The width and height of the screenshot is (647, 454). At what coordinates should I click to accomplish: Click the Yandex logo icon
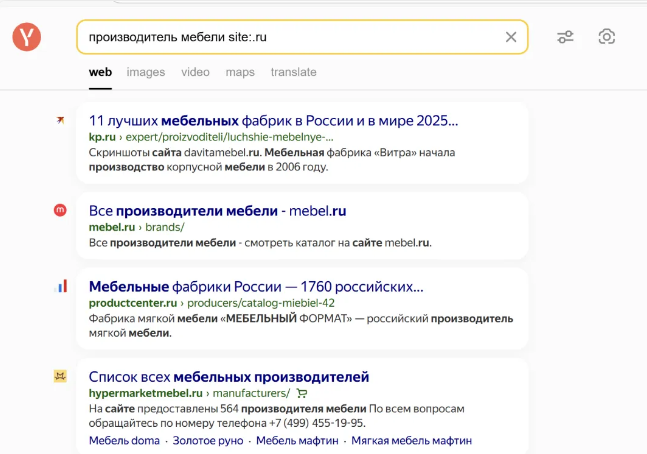coord(27,37)
